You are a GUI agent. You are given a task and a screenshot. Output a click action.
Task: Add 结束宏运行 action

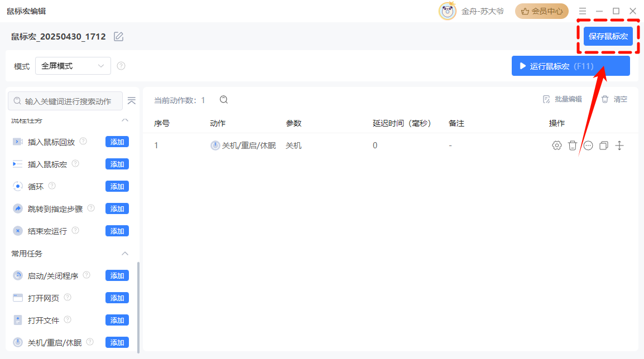[117, 231]
